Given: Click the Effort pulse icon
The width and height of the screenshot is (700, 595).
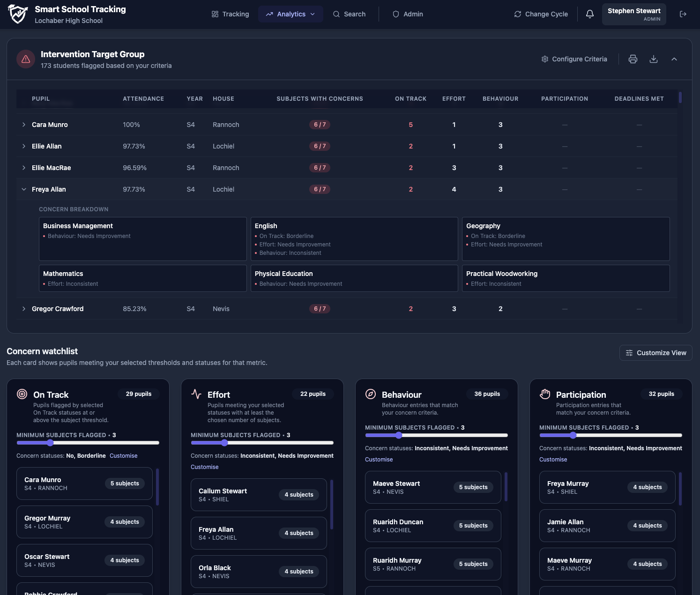Looking at the screenshot, I should [x=196, y=394].
